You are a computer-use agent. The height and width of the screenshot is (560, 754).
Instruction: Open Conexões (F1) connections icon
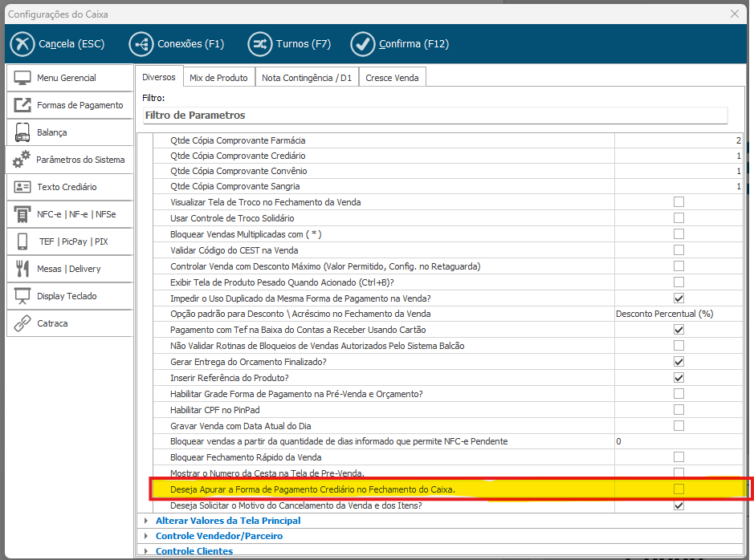tap(141, 43)
